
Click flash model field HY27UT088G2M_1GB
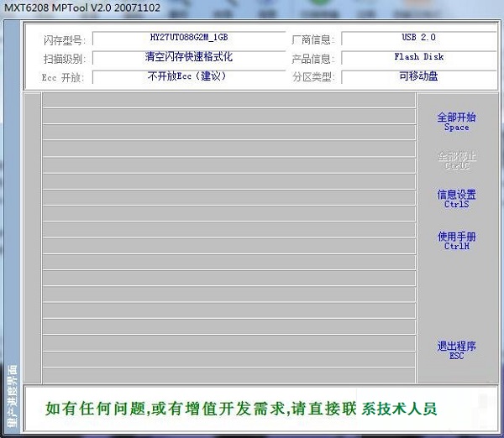(x=189, y=39)
